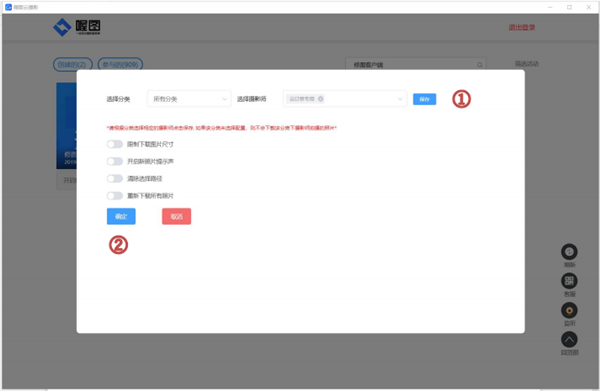Enable 重新下载所有照片 switch
600x391 pixels.
click(x=114, y=196)
